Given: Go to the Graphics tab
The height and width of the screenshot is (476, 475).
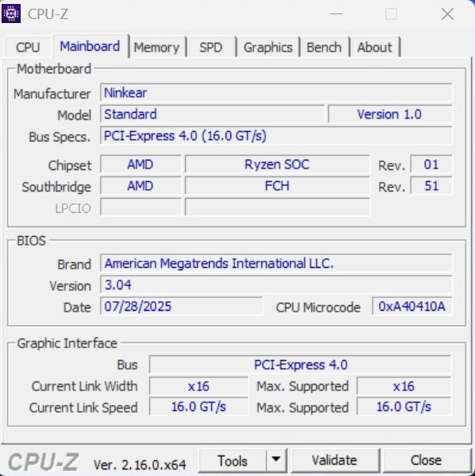Looking at the screenshot, I should (268, 48).
